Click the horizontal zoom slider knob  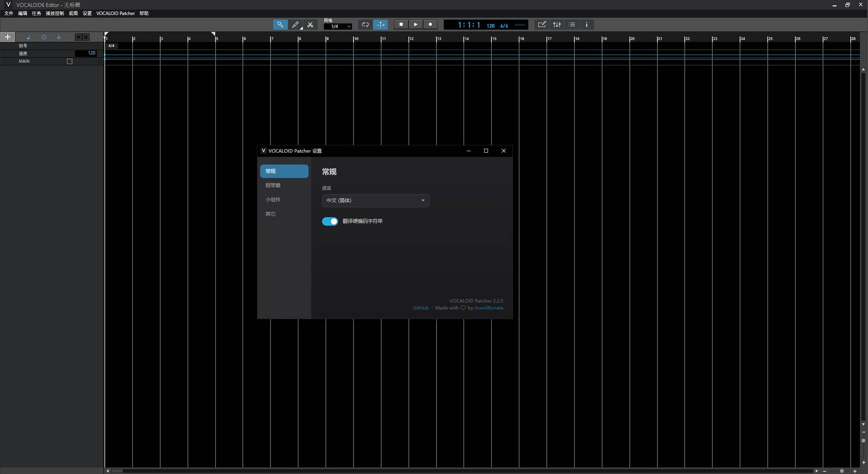842,471
